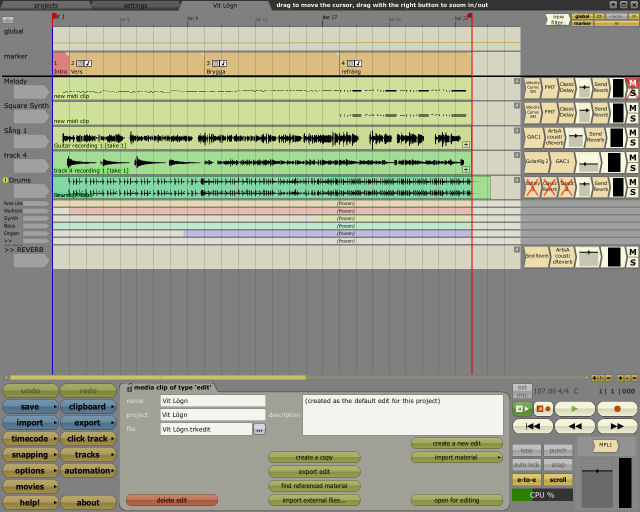This screenshot has height=512, width=640.
Task: Open the Send Reverb filter on Drums track
Action: [x=600, y=187]
